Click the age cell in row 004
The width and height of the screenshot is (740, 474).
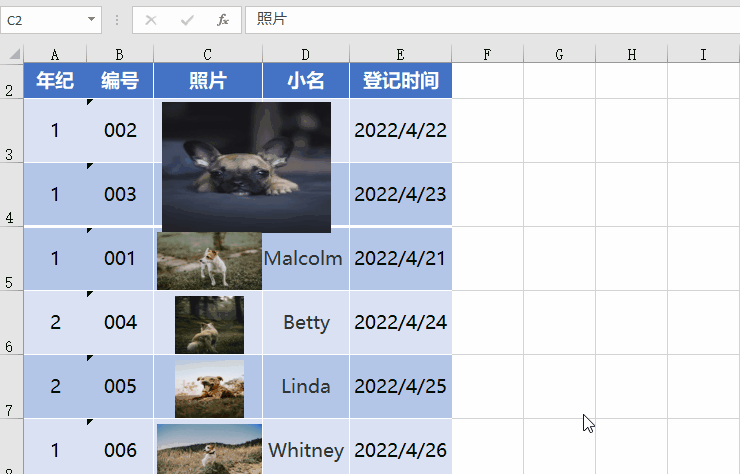pos(55,322)
